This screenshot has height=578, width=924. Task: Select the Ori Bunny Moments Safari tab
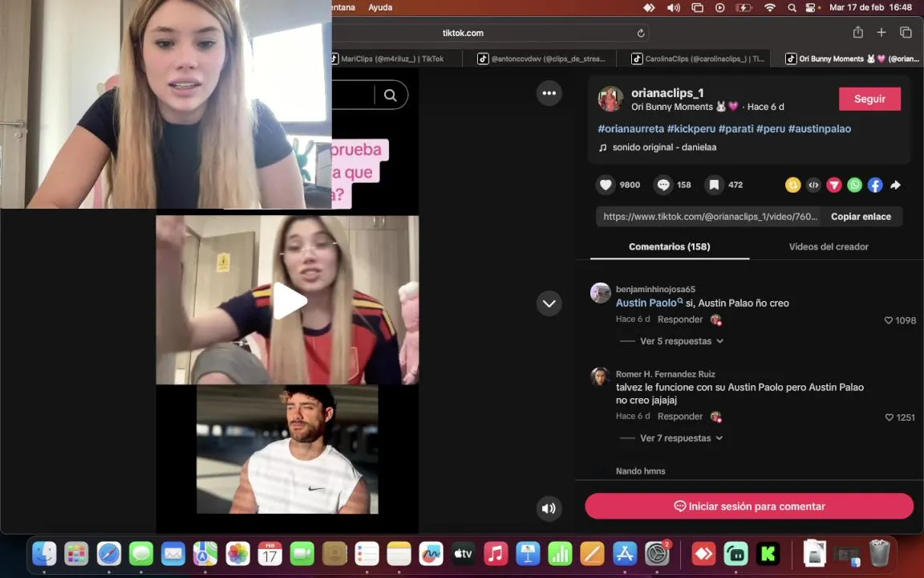pos(852,59)
